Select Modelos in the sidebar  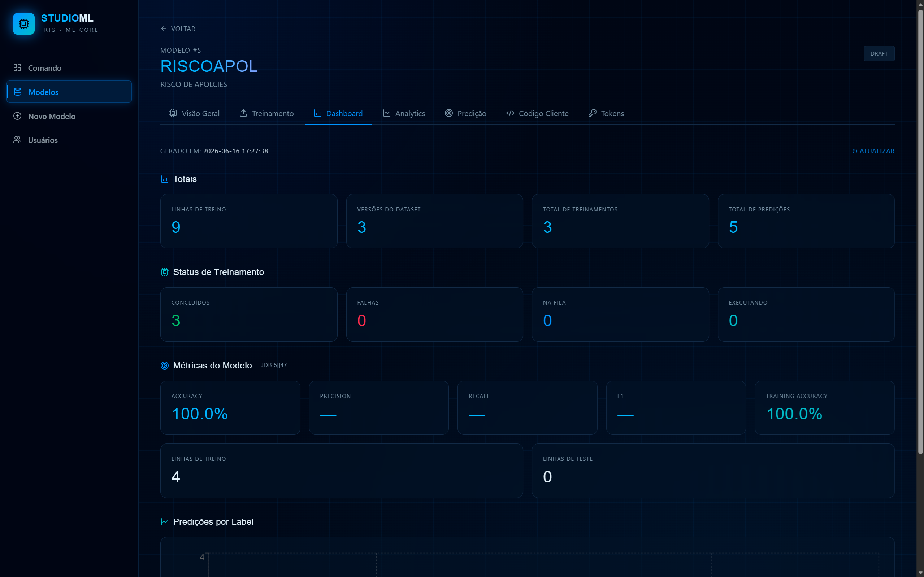pos(69,92)
